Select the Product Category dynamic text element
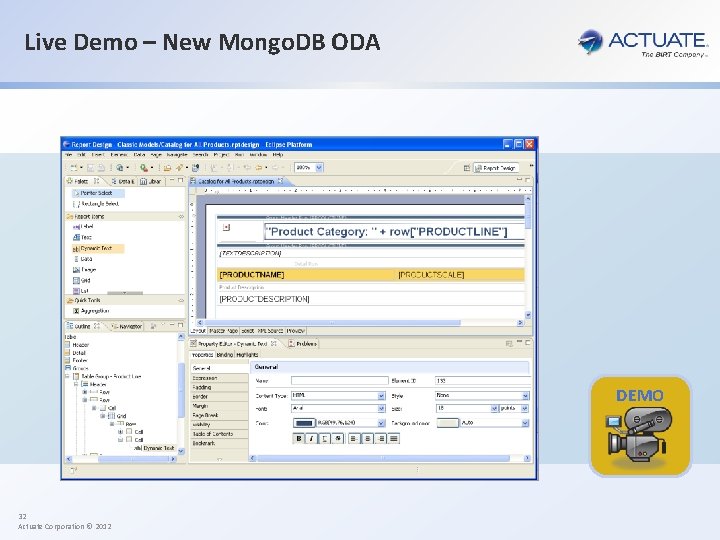The image size is (720, 540). coord(394,232)
